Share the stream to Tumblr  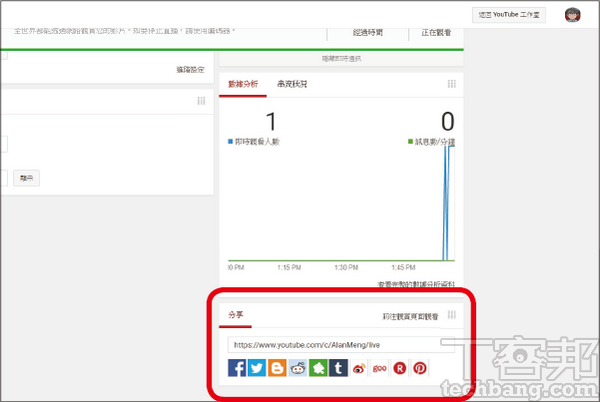click(x=338, y=368)
